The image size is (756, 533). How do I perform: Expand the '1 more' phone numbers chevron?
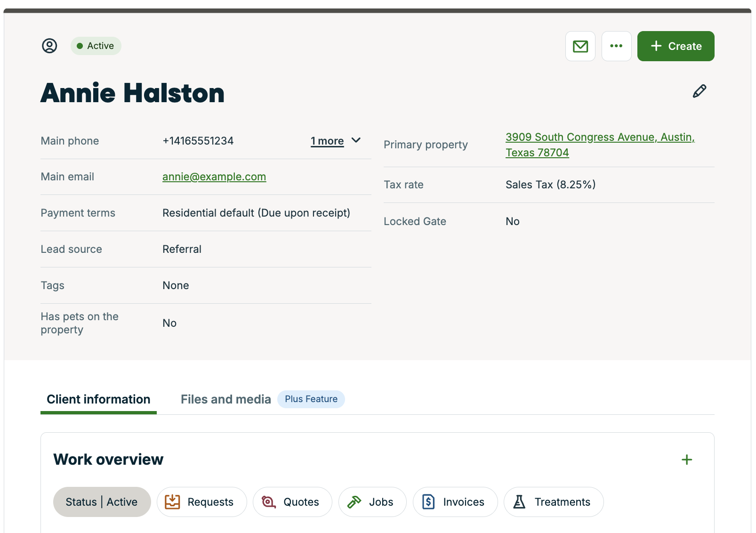point(356,140)
